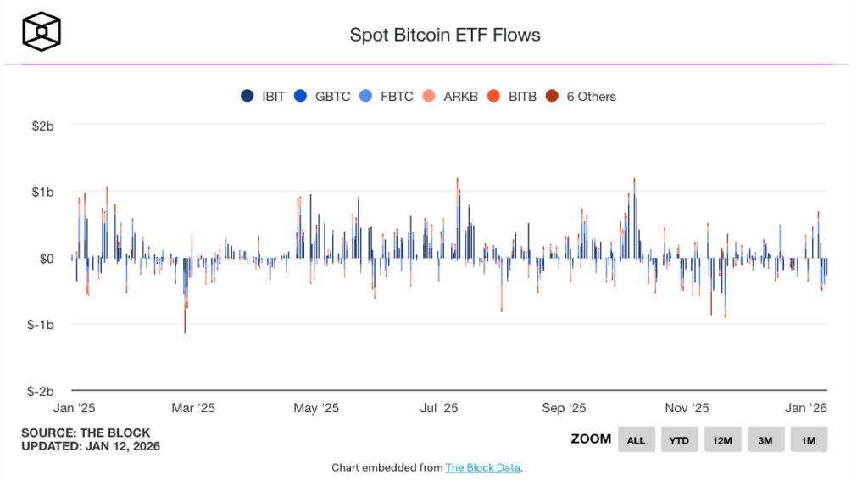
Task: Click the May '25 x-axis label
Action: point(316,408)
